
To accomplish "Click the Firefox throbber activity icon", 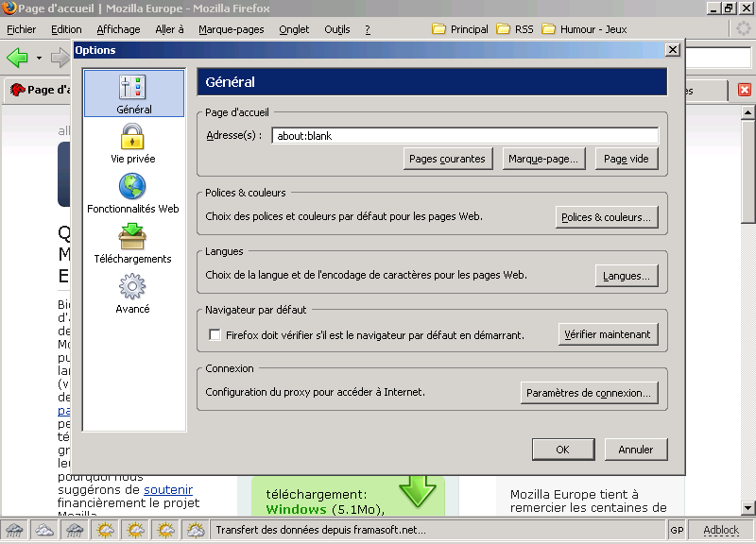I will point(744,29).
